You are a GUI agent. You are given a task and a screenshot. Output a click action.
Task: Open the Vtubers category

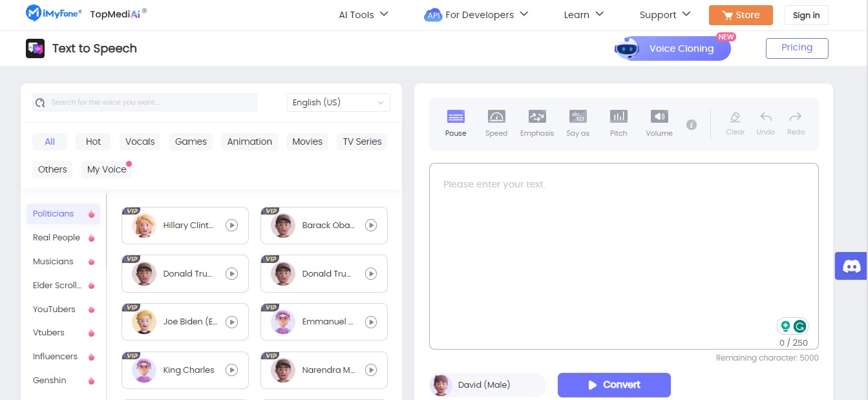click(x=63, y=333)
